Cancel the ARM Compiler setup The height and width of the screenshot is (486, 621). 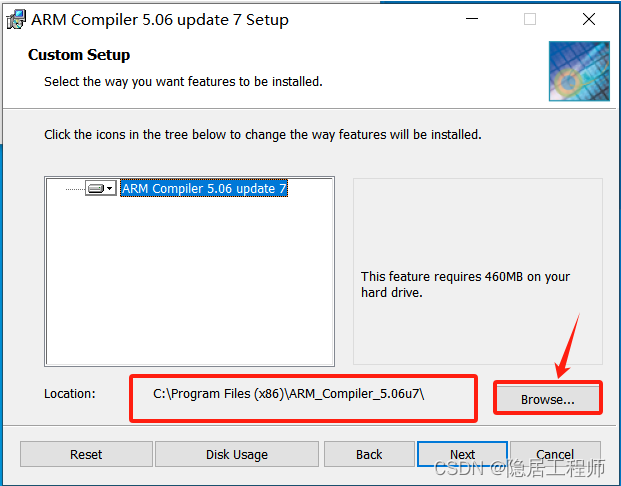tap(555, 454)
